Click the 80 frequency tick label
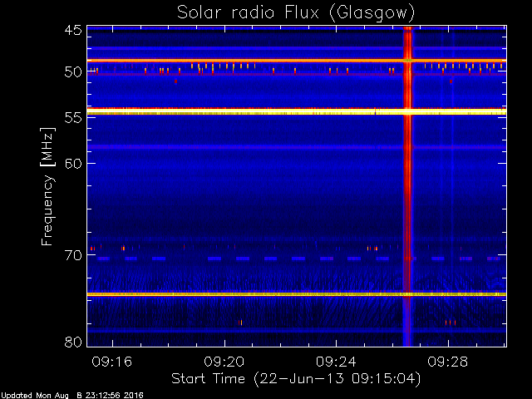The height and width of the screenshot is (399, 532). coord(73,342)
